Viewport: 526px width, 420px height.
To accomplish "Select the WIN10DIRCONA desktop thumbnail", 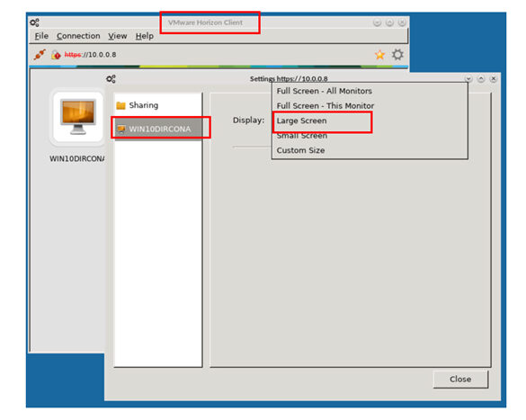I will click(78, 116).
